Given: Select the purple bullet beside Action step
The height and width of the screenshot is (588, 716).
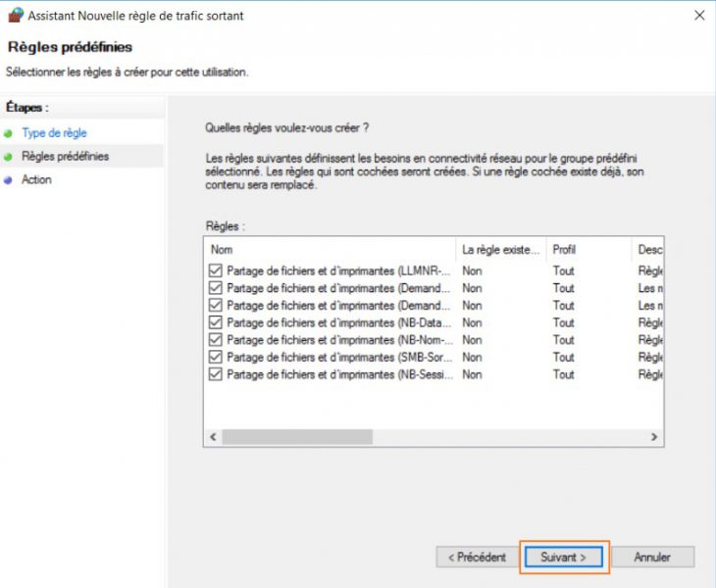Looking at the screenshot, I should (x=8, y=180).
